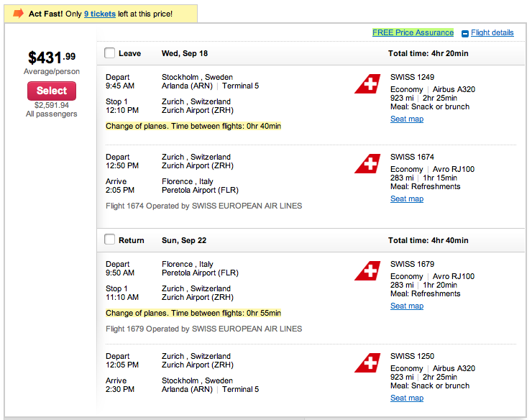
Task: Check the Return flight checkbox
Action: coord(110,239)
